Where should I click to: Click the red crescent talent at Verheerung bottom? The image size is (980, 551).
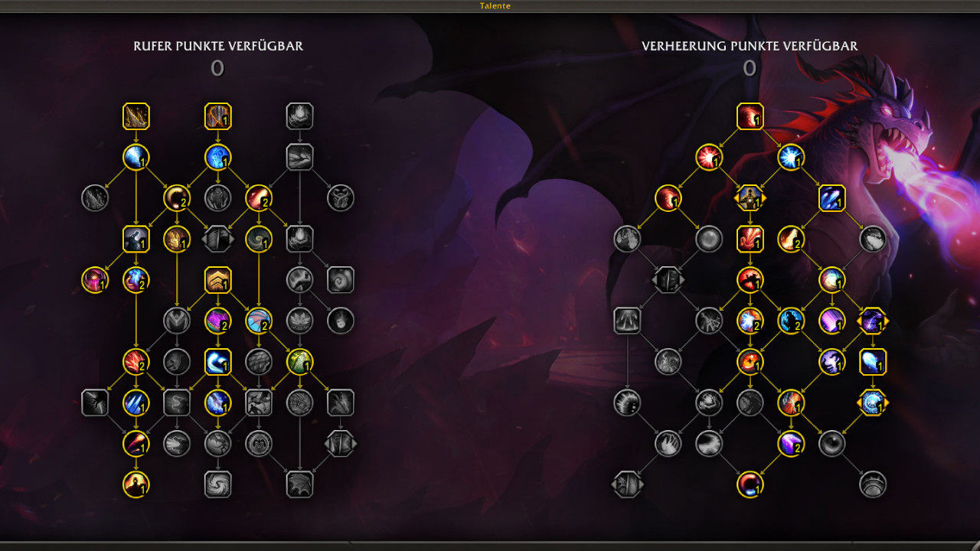click(750, 484)
